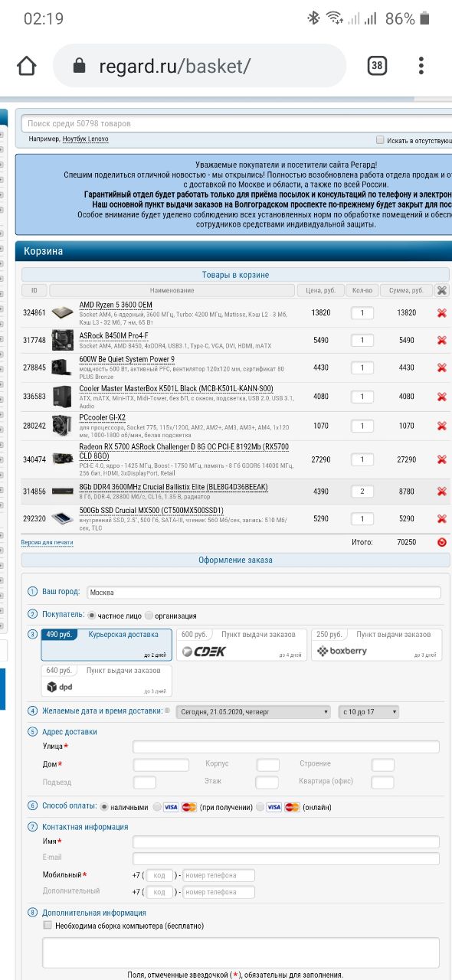Enable Необходима сборка компьютера checkbox

click(47, 925)
